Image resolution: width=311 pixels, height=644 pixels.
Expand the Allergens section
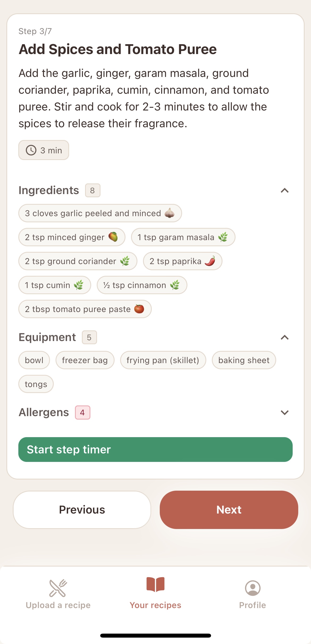point(285,412)
